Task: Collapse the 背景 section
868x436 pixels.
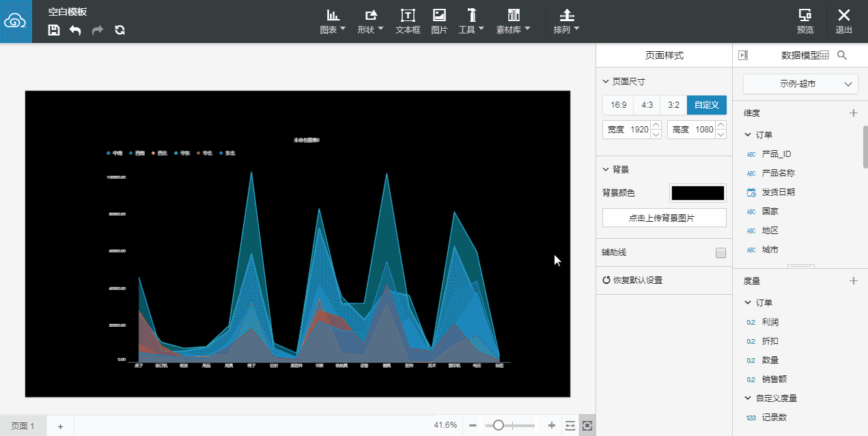Action: (x=606, y=169)
